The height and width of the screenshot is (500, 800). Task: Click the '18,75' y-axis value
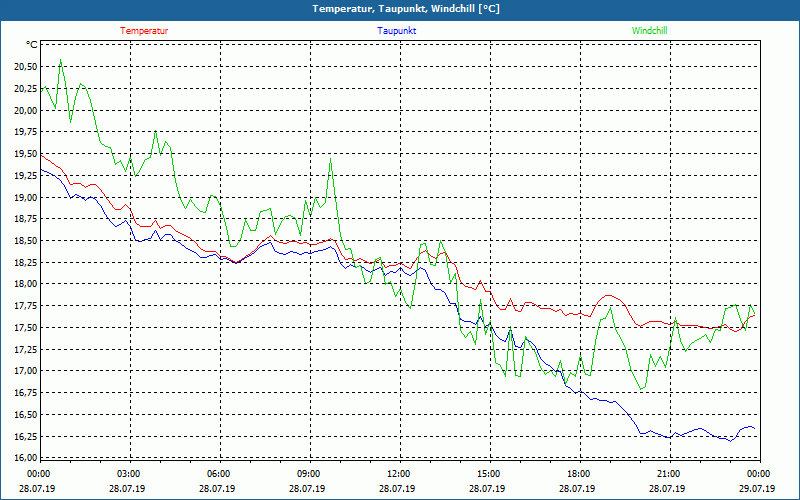pos(26,219)
